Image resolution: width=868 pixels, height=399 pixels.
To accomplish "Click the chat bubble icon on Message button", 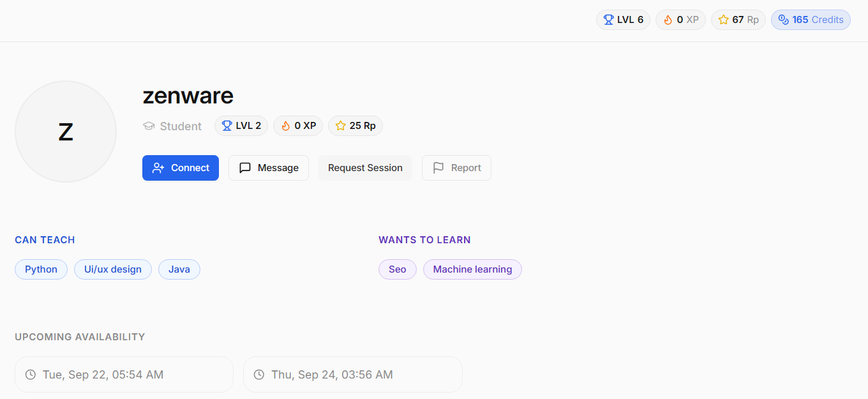I will click(x=245, y=168).
